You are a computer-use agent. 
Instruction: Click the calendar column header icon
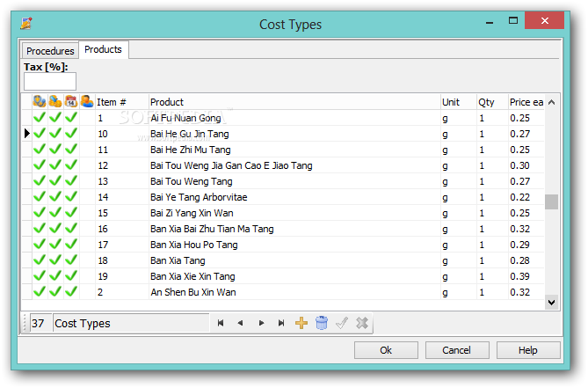pos(71,102)
